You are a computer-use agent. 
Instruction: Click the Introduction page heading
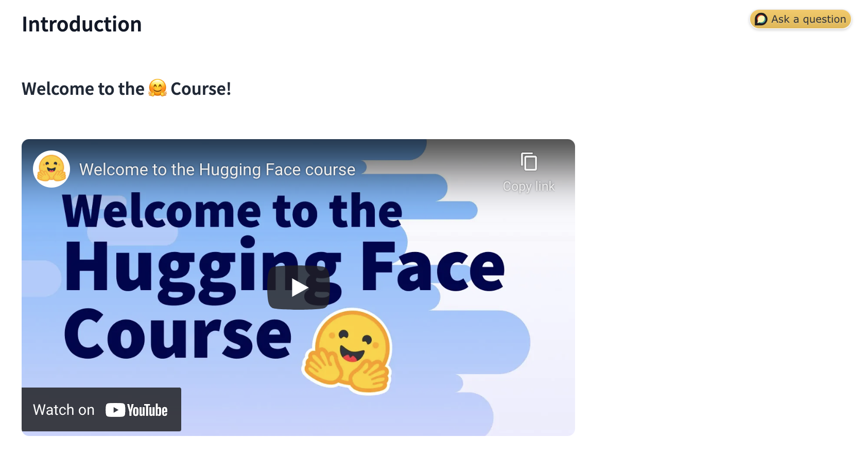coord(82,24)
